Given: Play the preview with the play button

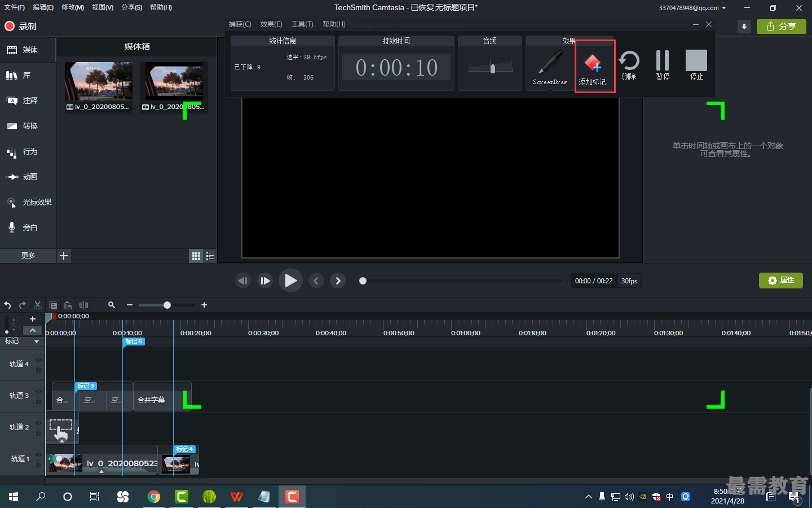Looking at the screenshot, I should 290,281.
